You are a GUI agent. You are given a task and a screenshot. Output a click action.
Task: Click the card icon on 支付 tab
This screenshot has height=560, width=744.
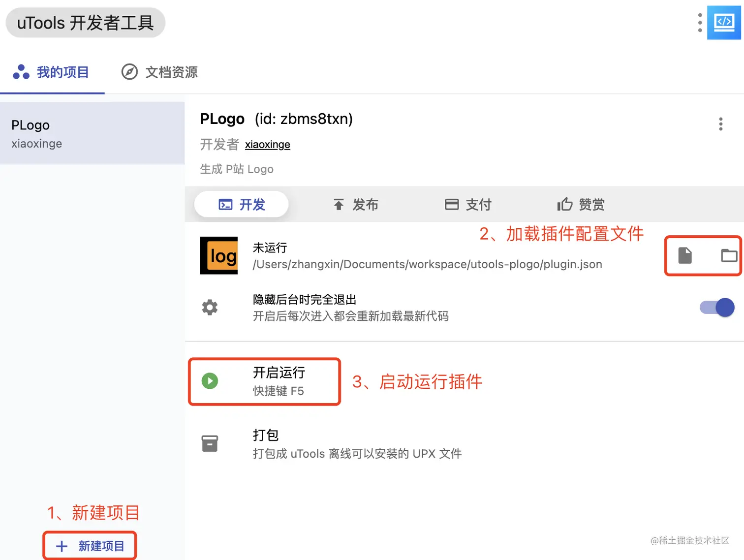452,204
